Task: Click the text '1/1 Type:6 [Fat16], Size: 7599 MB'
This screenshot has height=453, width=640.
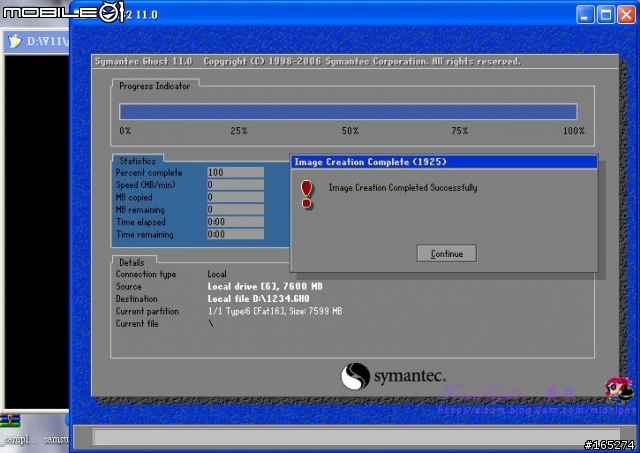Action: [x=275, y=311]
